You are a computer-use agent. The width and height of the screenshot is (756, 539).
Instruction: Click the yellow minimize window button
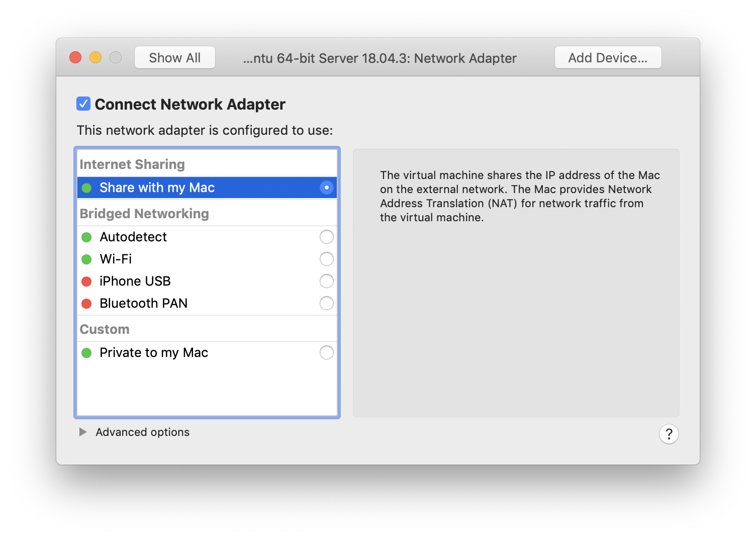pyautogui.click(x=96, y=58)
